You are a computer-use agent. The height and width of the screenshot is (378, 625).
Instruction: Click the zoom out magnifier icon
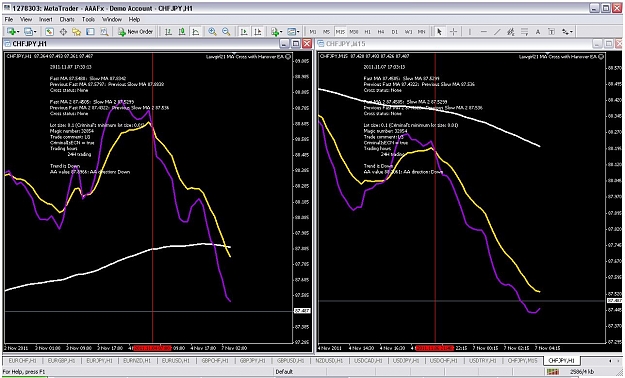click(x=226, y=32)
